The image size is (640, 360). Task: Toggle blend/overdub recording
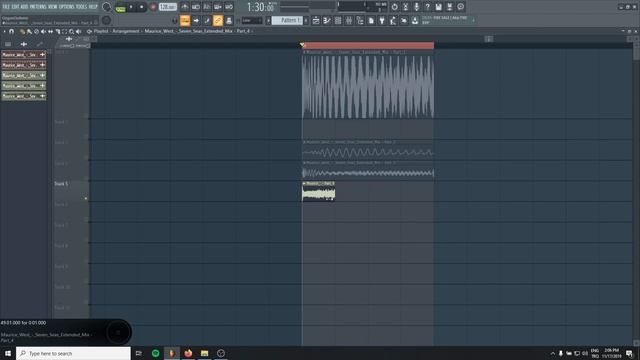(x=218, y=7)
